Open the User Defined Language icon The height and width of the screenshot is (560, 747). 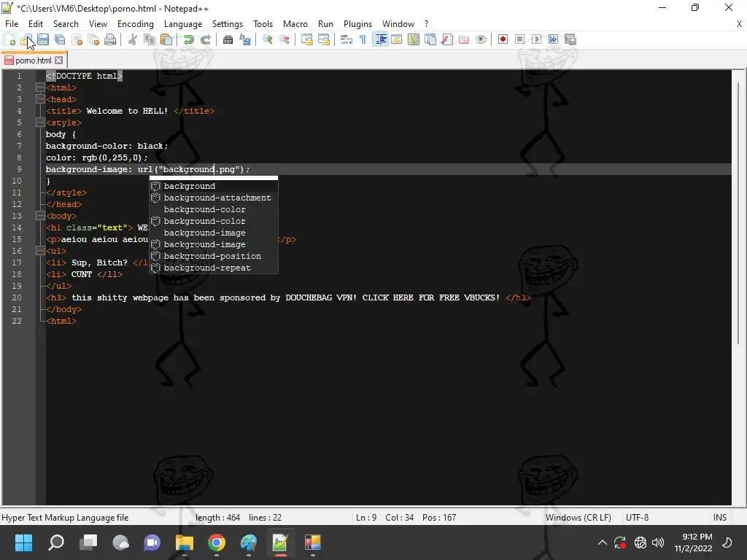(x=396, y=39)
